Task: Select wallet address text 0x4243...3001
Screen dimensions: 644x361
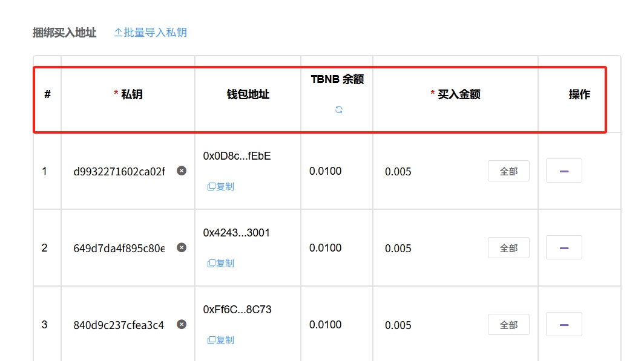Action: click(237, 233)
